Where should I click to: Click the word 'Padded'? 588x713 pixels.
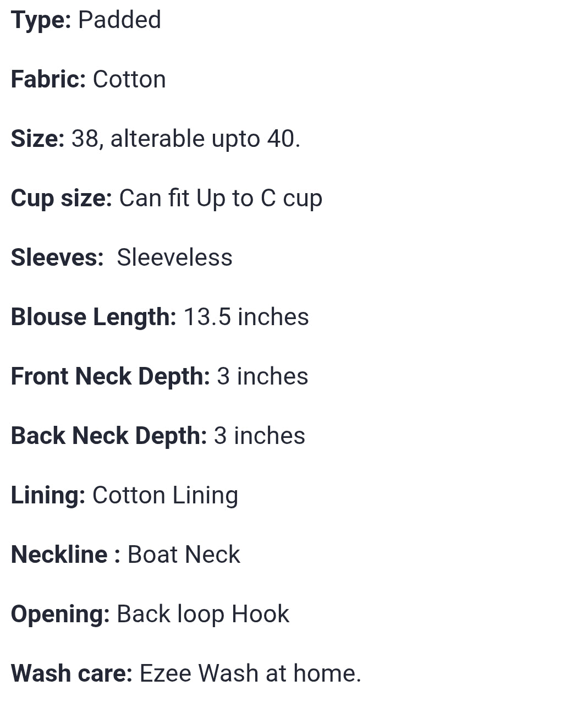click(119, 20)
